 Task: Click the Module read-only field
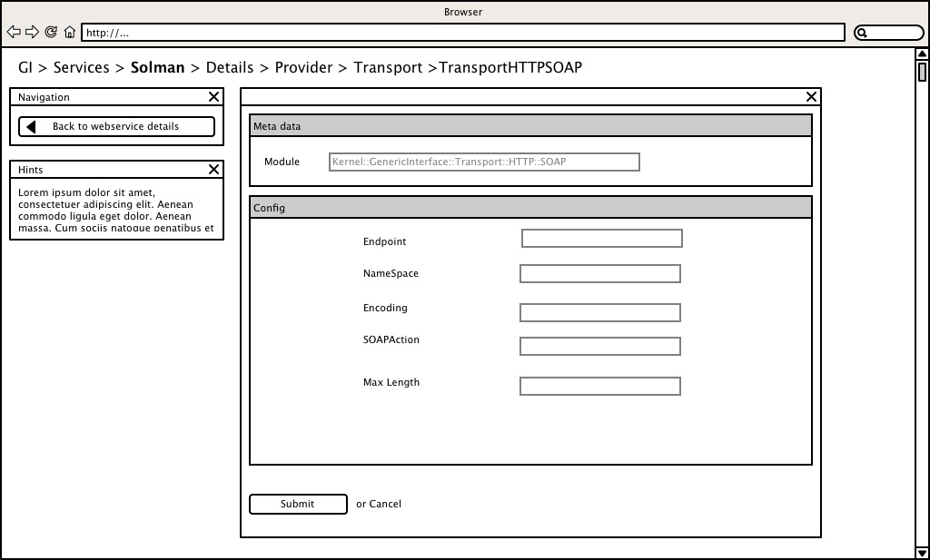[484, 162]
